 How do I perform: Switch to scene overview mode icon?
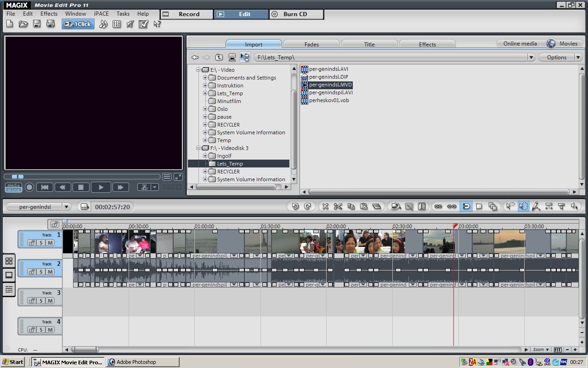pos(9,261)
